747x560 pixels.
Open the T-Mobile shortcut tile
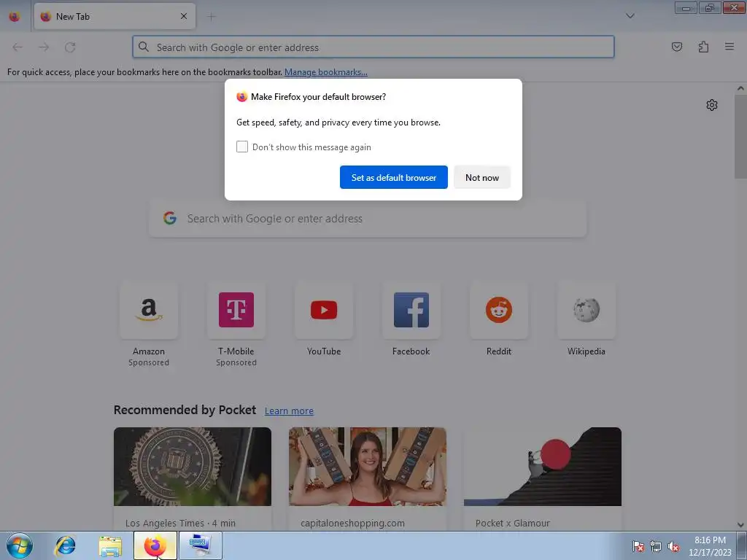[236, 310]
